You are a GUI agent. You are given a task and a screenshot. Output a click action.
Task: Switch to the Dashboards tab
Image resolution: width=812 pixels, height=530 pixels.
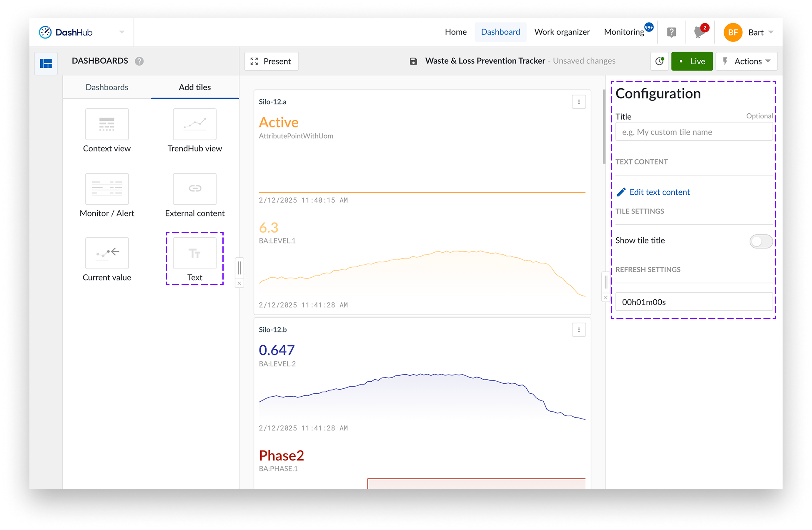click(x=107, y=87)
